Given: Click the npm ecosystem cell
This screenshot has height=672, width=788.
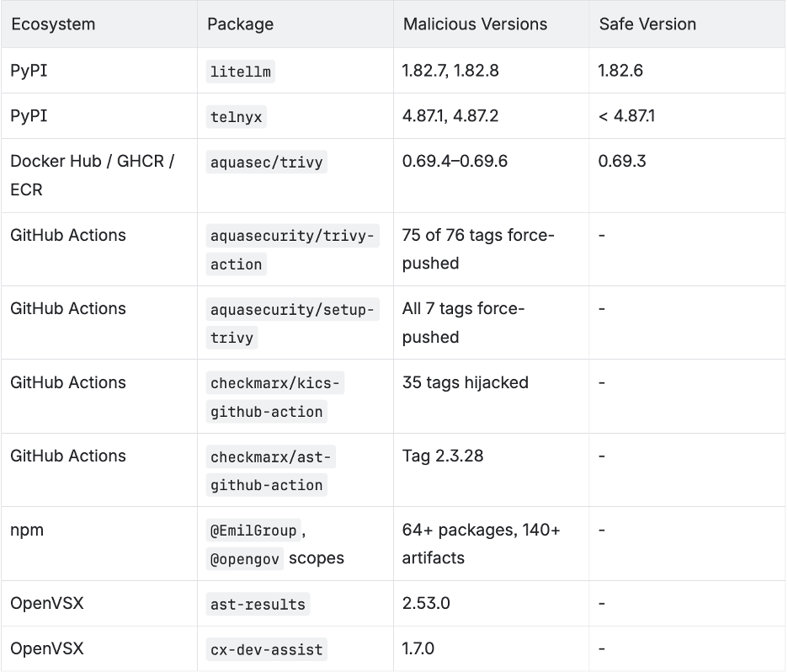Looking at the screenshot, I should (27, 531).
